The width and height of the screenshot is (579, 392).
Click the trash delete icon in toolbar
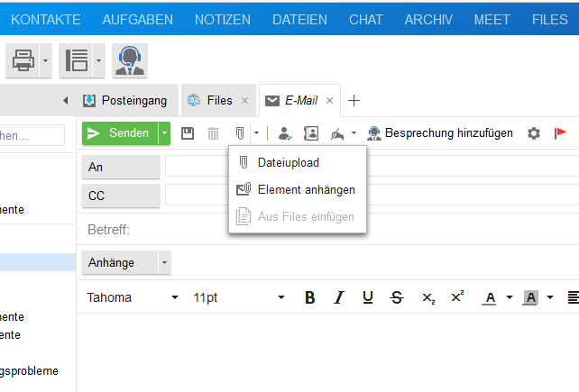click(x=214, y=133)
